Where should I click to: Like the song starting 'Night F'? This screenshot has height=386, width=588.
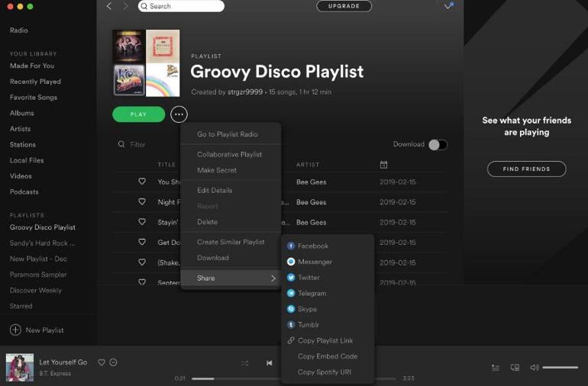(142, 201)
